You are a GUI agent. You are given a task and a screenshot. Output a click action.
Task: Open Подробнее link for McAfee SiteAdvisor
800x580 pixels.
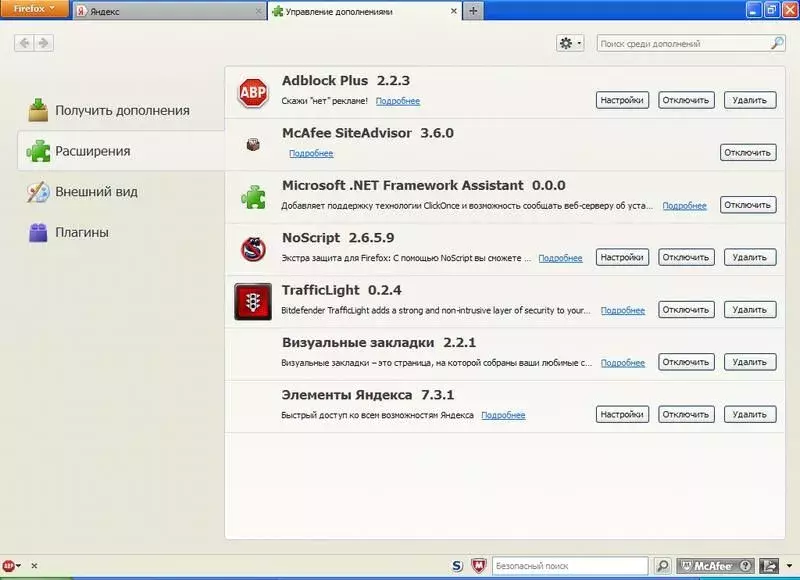click(x=311, y=153)
